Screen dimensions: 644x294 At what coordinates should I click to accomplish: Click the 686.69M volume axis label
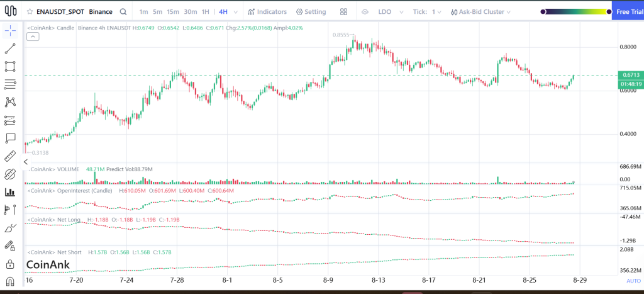click(630, 167)
